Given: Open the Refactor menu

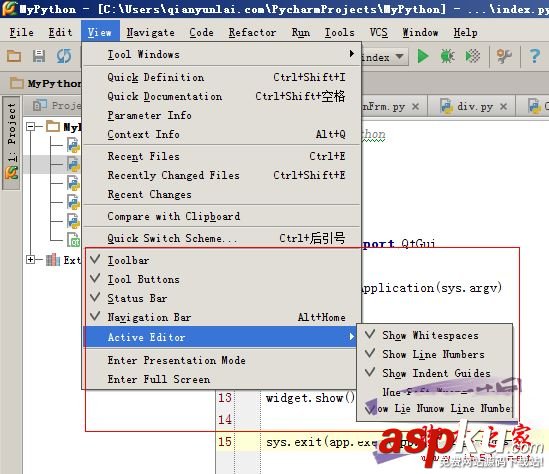Looking at the screenshot, I should click(252, 32).
